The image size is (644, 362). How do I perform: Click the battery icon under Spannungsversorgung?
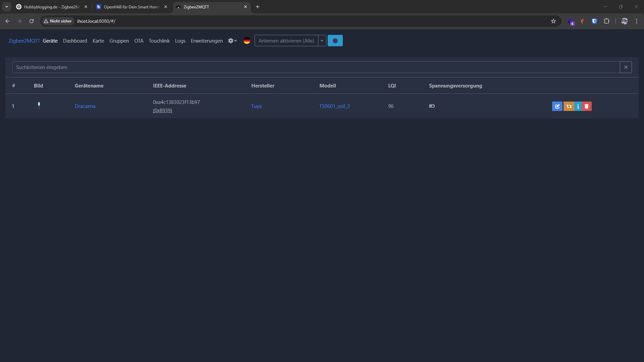point(432,106)
